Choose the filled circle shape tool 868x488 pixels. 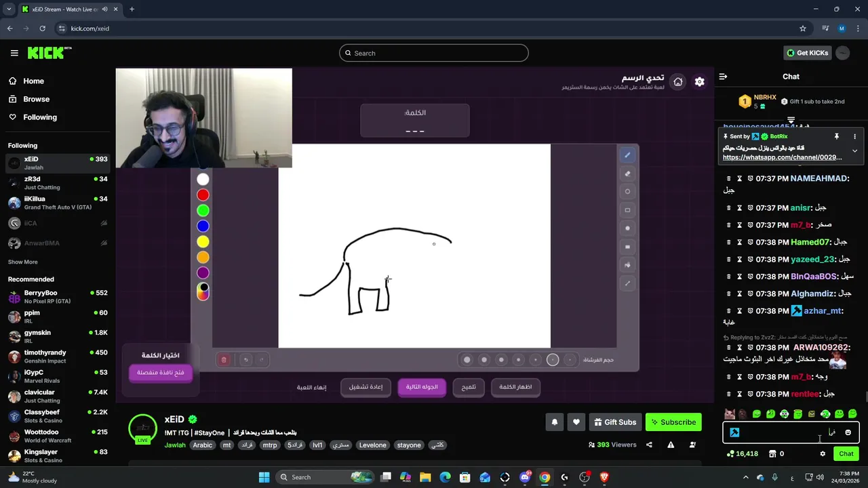(627, 228)
